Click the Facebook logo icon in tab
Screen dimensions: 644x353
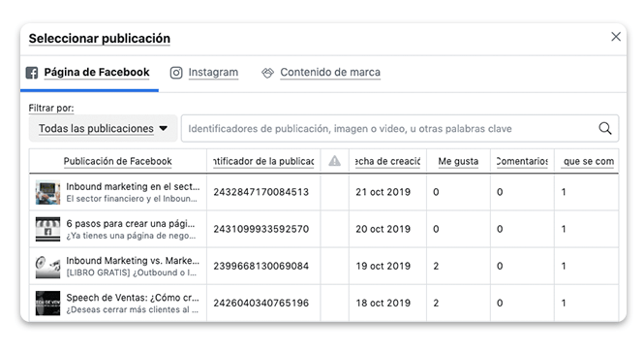pos(32,73)
